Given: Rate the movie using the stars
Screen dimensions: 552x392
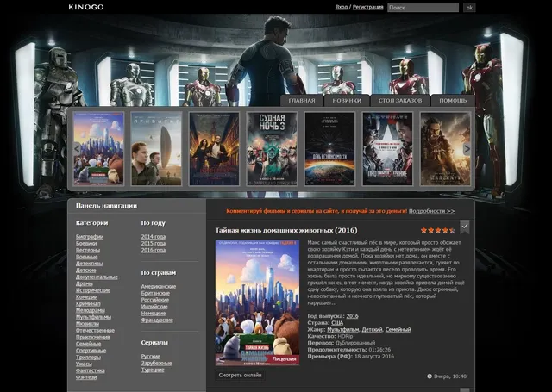Looking at the screenshot, I should point(437,231).
